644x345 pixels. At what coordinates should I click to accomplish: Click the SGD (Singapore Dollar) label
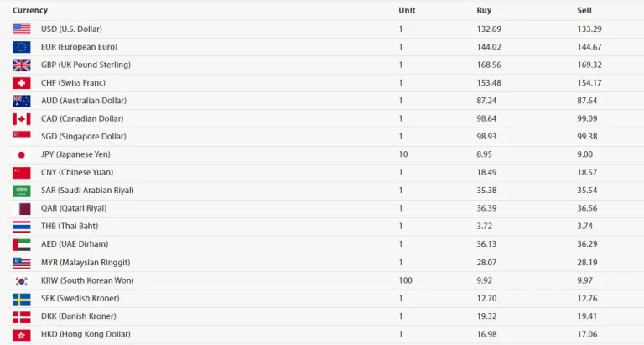click(x=83, y=137)
